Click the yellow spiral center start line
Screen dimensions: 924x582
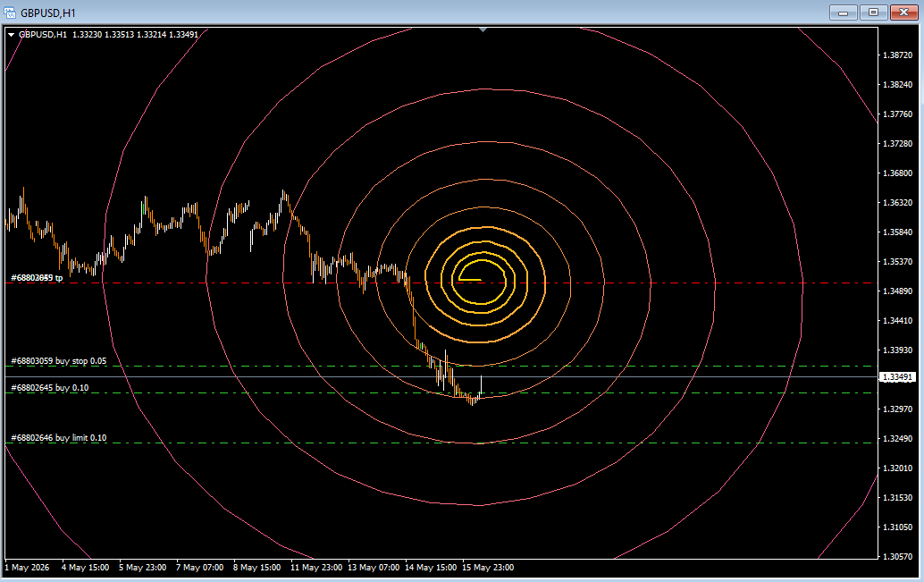pyautogui.click(x=470, y=280)
